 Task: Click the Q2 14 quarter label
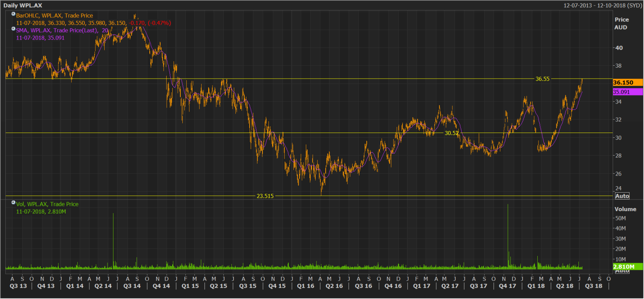pos(103,286)
